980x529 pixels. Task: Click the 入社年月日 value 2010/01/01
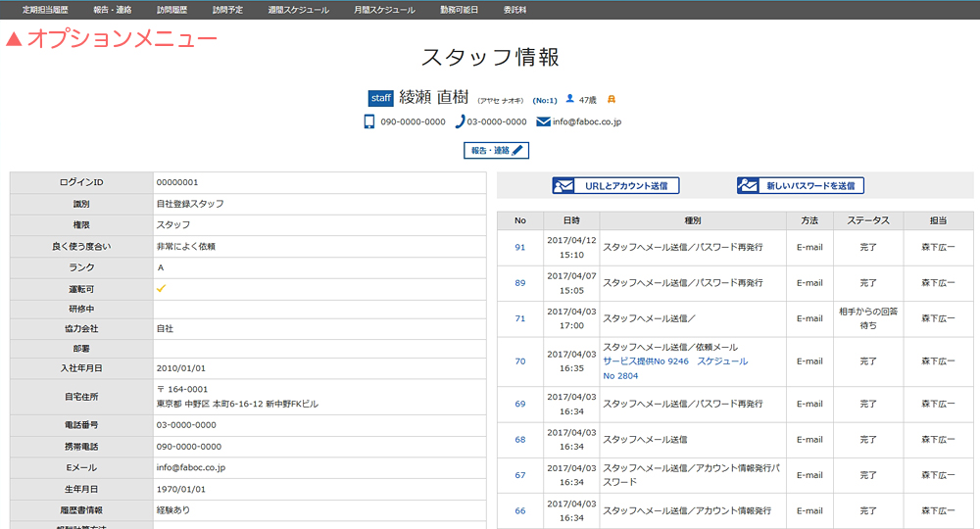180,368
